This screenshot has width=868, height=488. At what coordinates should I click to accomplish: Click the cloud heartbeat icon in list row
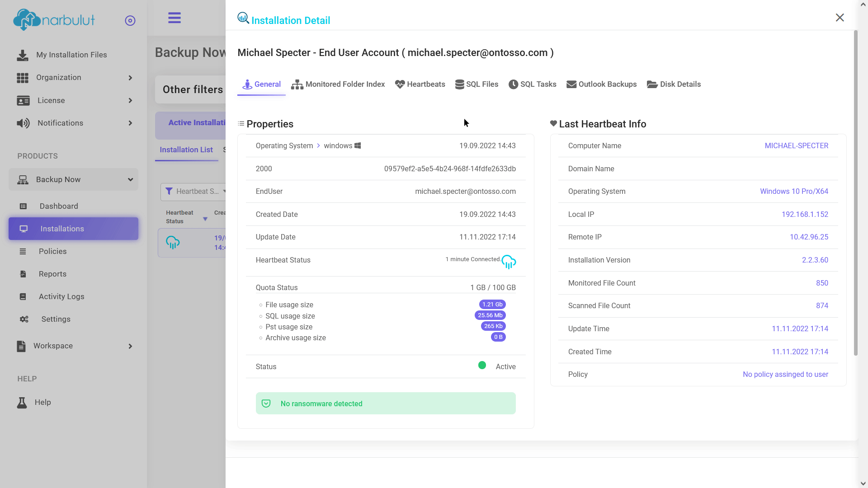click(x=173, y=243)
